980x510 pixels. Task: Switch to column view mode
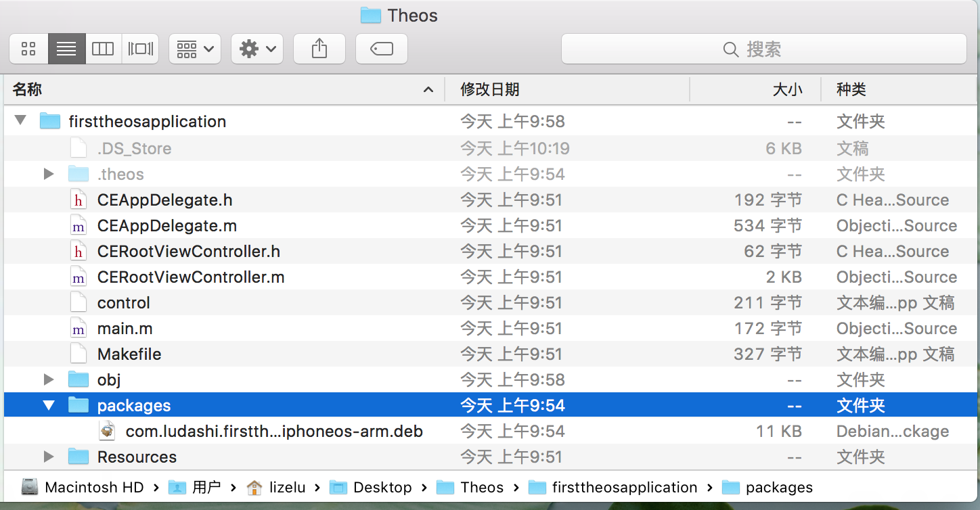103,49
